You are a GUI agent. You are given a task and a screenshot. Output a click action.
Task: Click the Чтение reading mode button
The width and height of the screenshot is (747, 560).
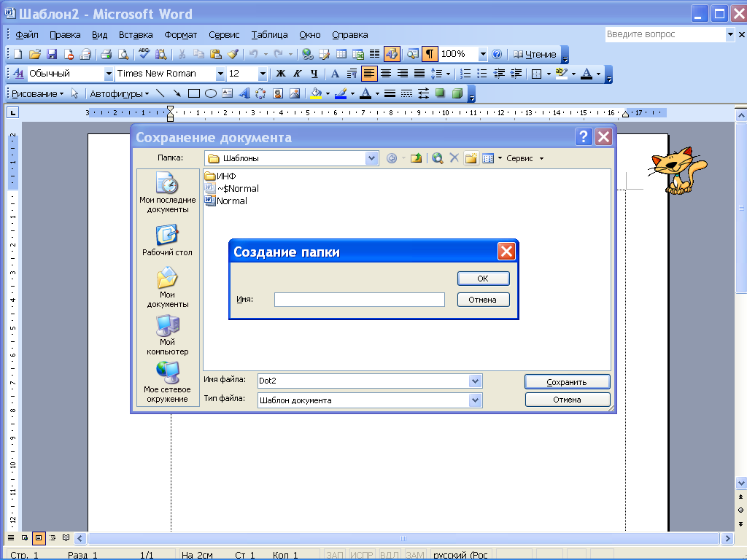(x=535, y=54)
